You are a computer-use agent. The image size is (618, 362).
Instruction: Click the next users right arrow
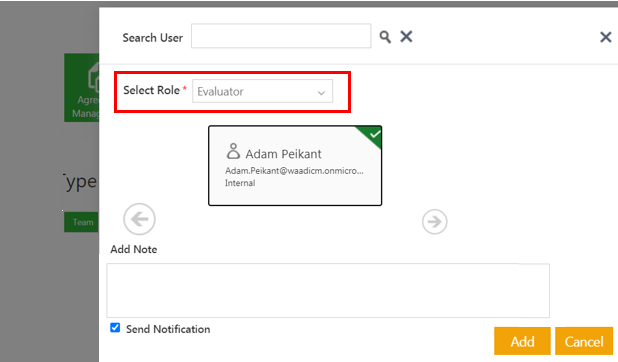(434, 222)
